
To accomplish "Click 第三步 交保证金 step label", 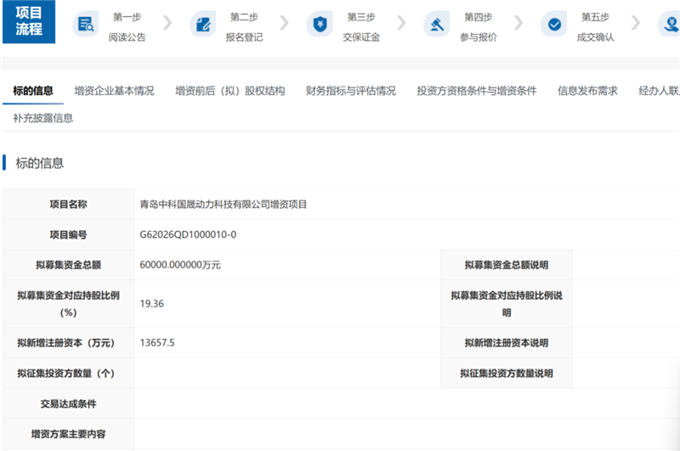I will coord(361,27).
